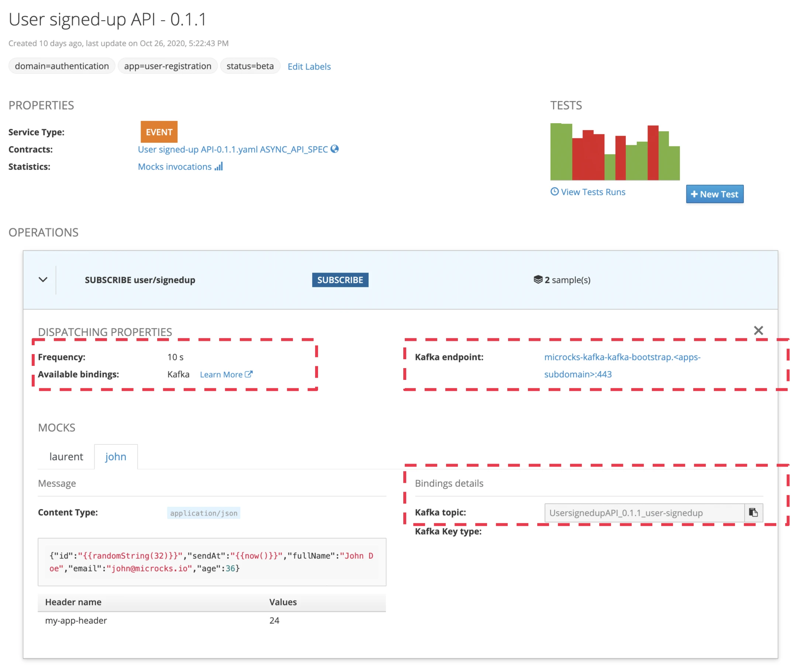Screen dimensions: 808x672
Task: Click the New Test button
Action: 715,194
